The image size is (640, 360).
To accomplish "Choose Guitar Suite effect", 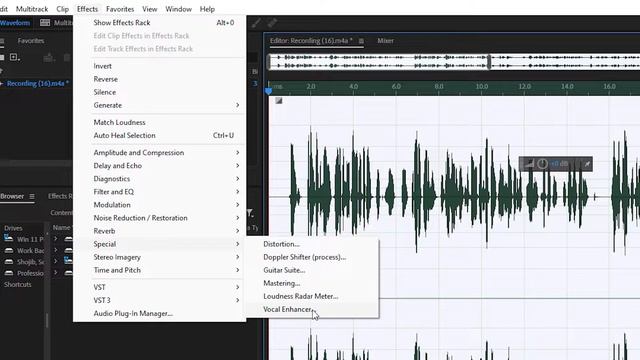I will pos(313,270).
